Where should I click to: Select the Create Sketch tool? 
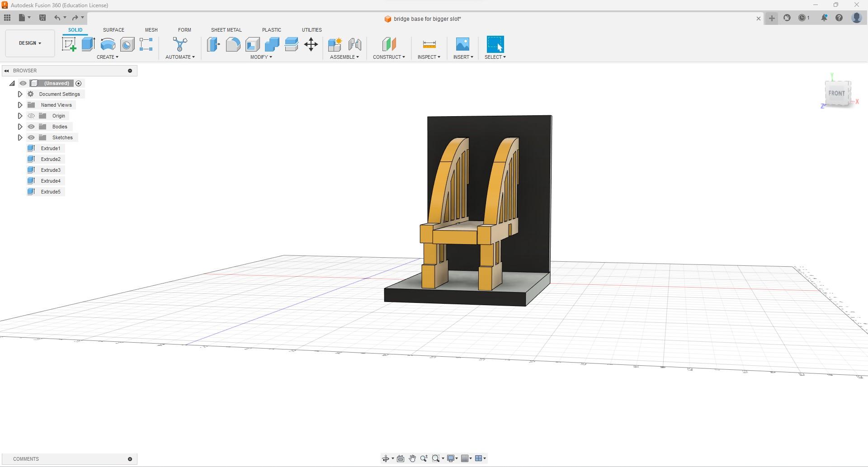pyautogui.click(x=69, y=44)
